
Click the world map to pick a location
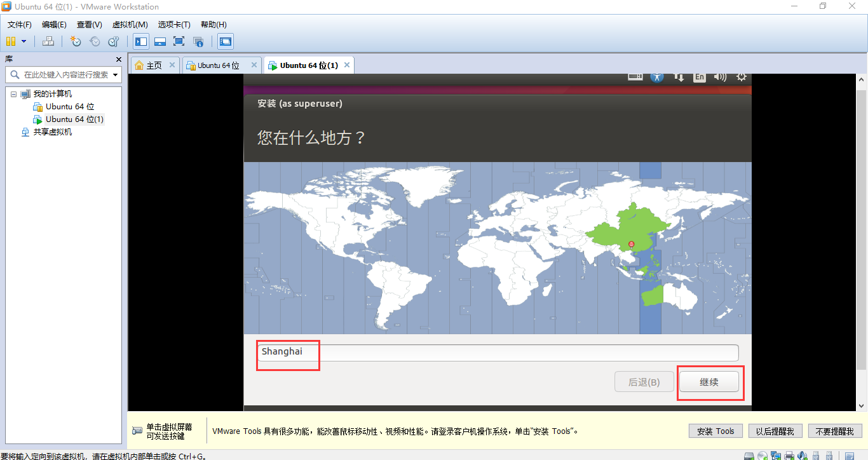[x=498, y=248]
